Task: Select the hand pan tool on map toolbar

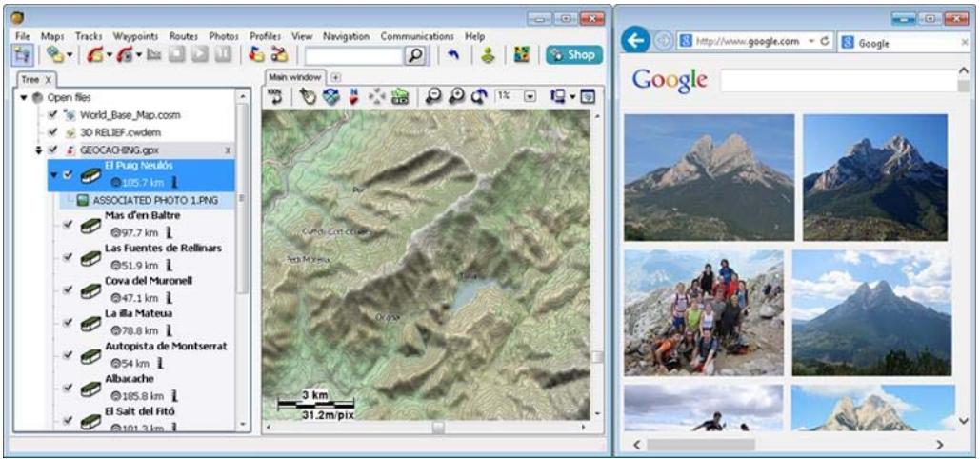Action: tap(307, 96)
